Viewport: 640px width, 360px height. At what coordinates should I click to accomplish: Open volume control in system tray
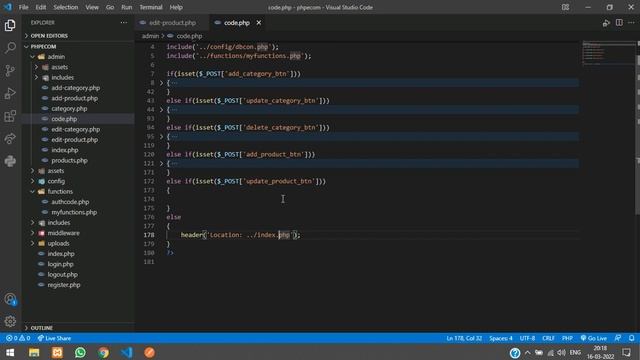tap(562, 353)
